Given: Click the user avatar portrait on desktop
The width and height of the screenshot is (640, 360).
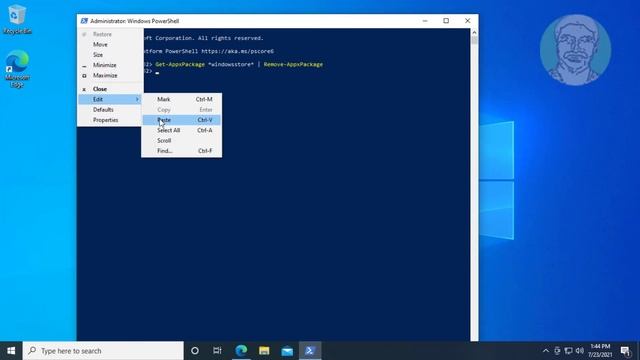Looking at the screenshot, I should 575,50.
